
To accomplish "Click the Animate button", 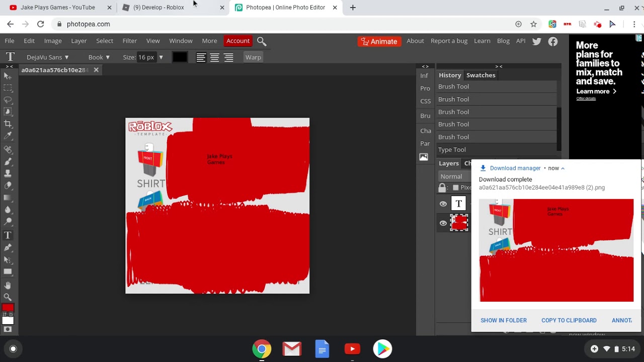I will [x=379, y=41].
